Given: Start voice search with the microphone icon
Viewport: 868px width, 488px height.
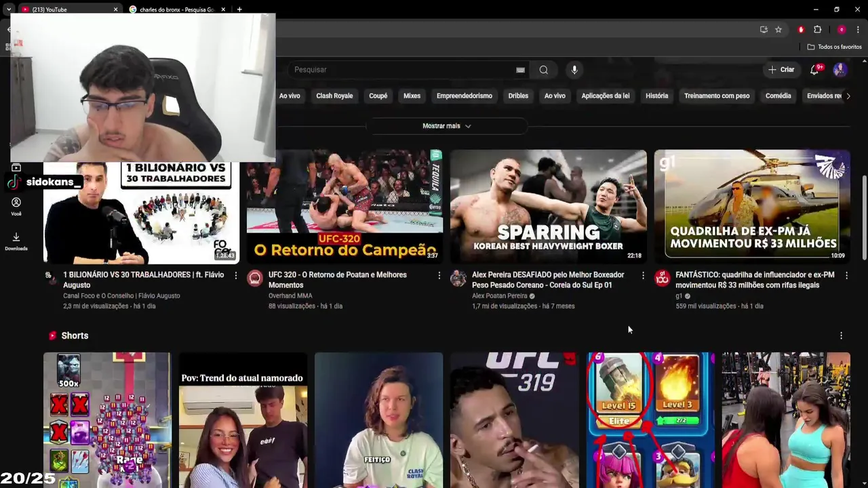Looking at the screenshot, I should (x=574, y=70).
